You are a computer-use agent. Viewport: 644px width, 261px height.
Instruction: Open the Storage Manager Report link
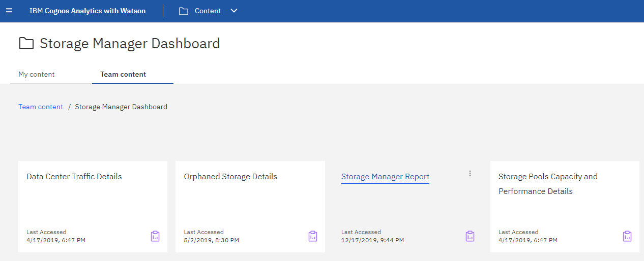point(385,177)
